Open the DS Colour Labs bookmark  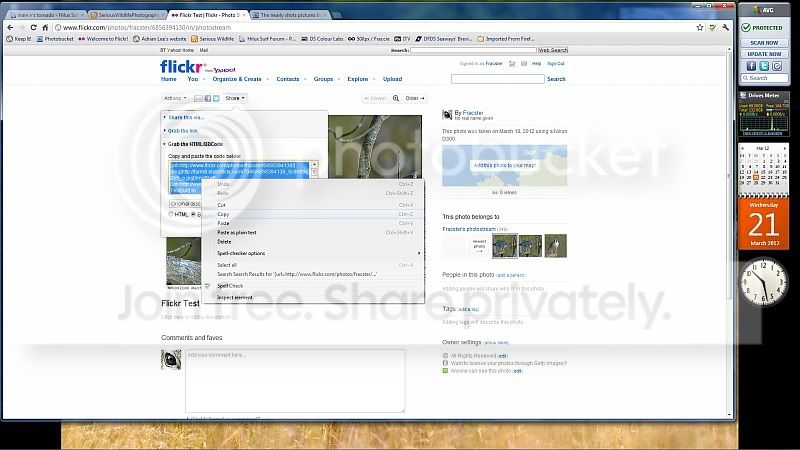(322, 39)
